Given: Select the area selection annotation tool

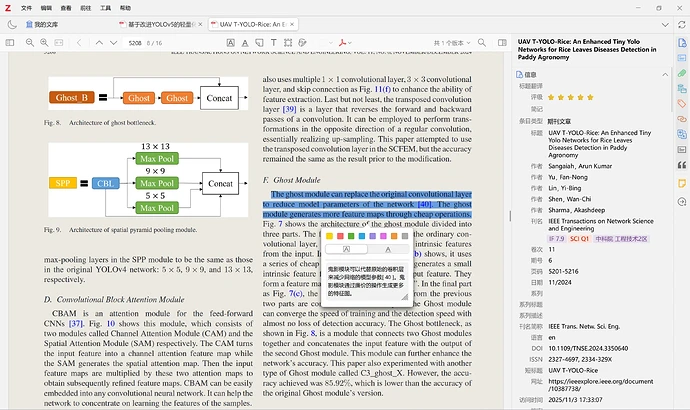Looking at the screenshot, I should point(288,43).
